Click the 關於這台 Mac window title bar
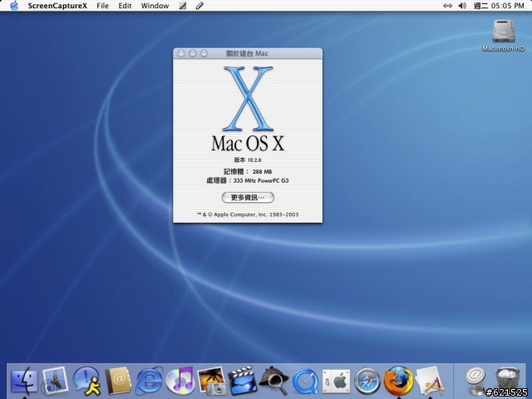This screenshot has width=532, height=399. point(248,53)
